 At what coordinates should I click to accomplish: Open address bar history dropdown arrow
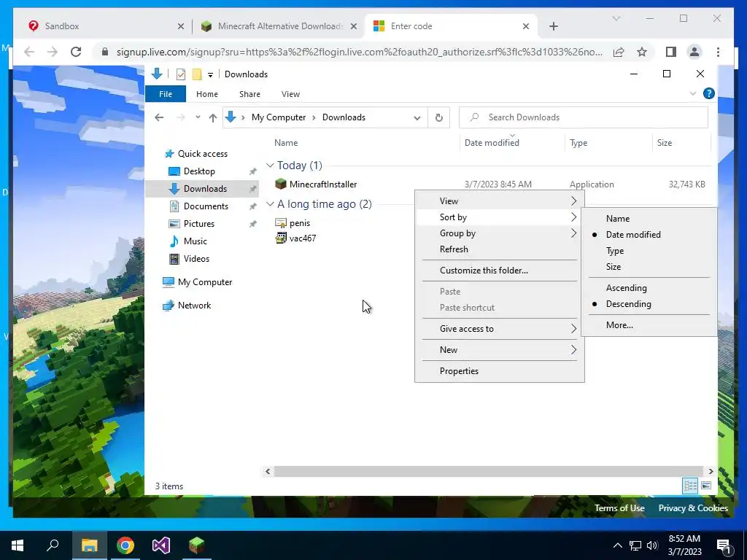pos(417,117)
